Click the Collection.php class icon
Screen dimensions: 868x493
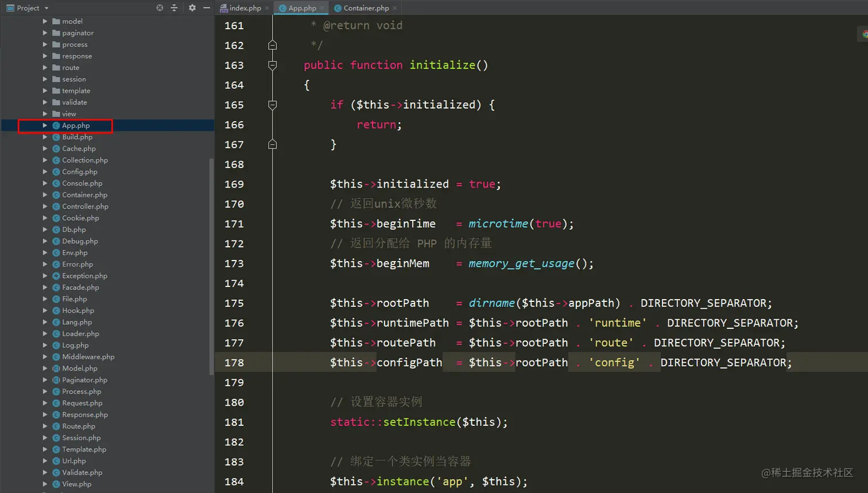pyautogui.click(x=56, y=160)
